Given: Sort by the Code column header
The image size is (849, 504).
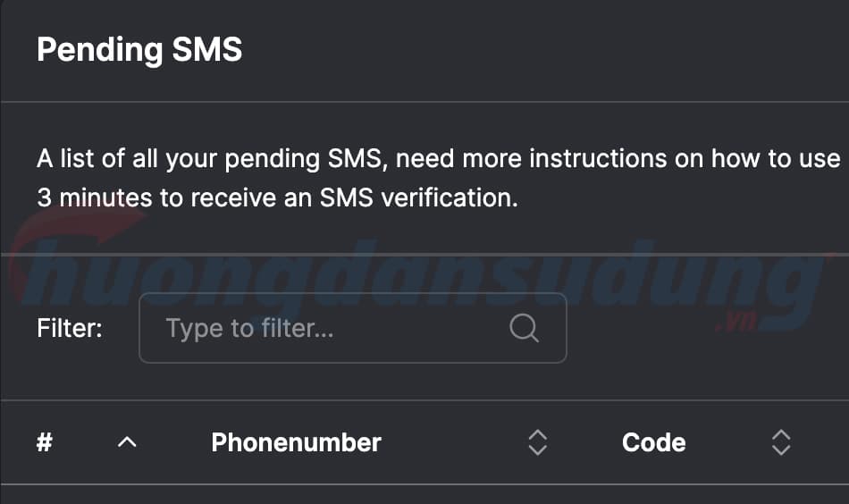Looking at the screenshot, I should coord(653,442).
